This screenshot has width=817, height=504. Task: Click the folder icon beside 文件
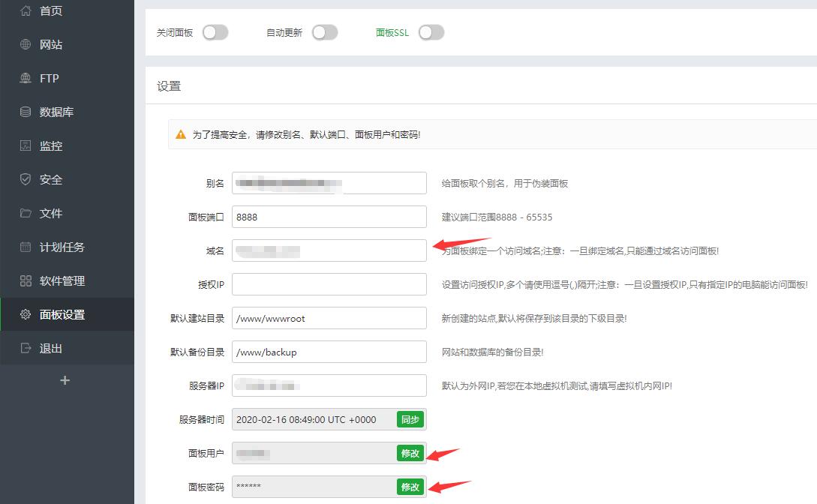(x=26, y=213)
